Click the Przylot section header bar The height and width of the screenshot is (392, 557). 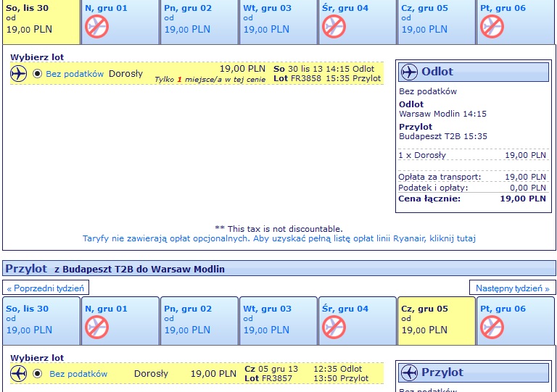coord(279,269)
